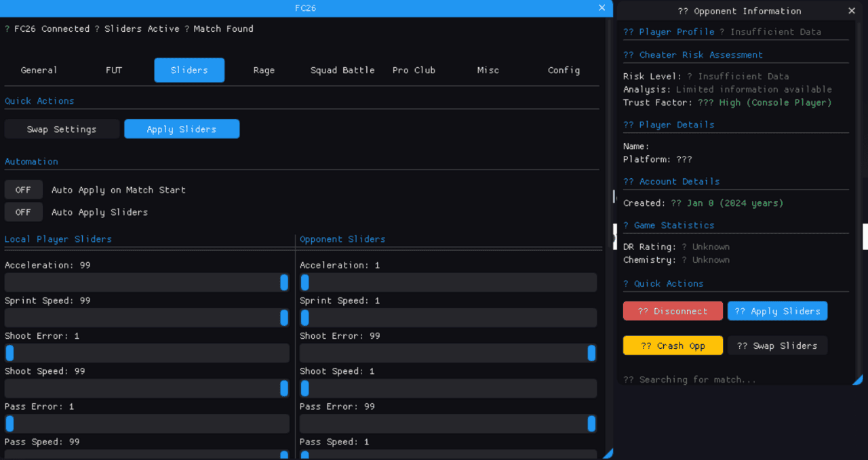Open the Pro Club tab
868x460 pixels.
pos(414,70)
